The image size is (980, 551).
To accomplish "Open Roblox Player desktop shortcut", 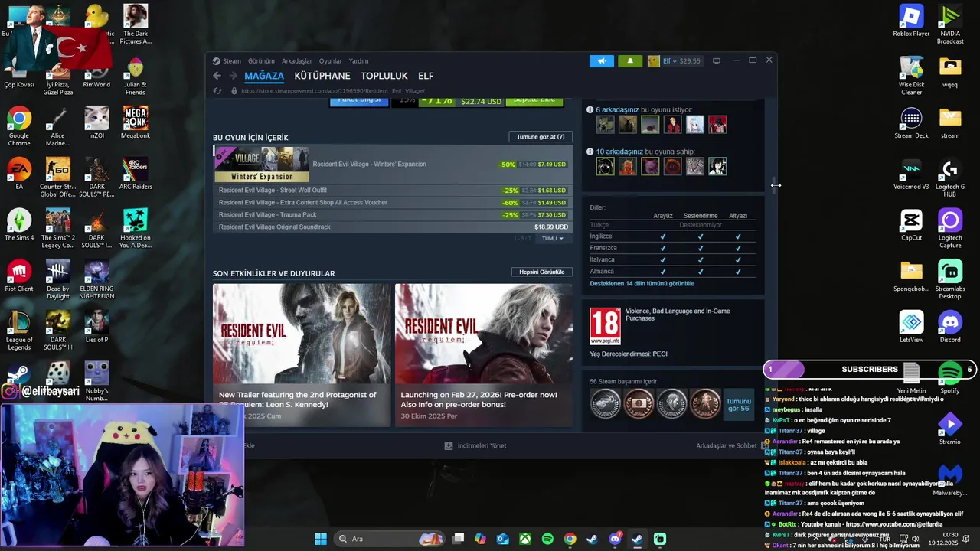I will [911, 21].
